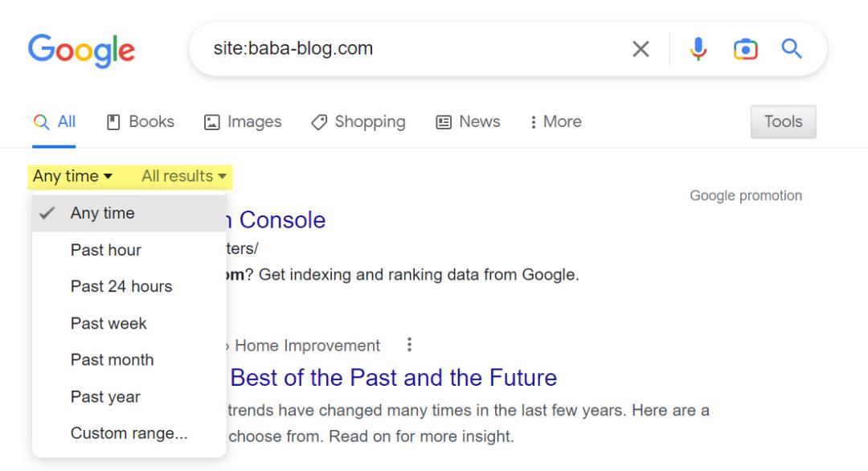Click into the search query field
Image resolution: width=868 pixels, height=471 pixels.
pyautogui.click(x=402, y=49)
